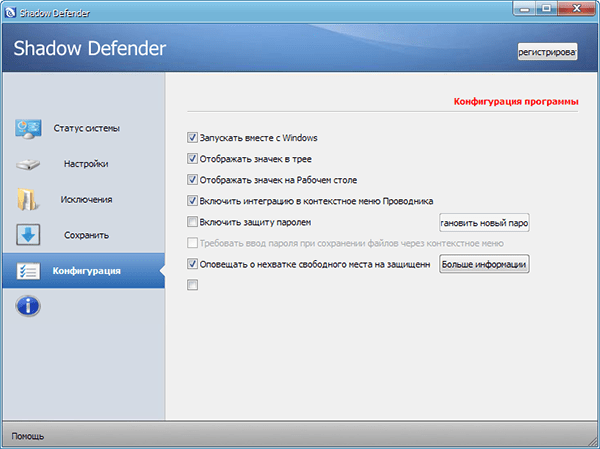Click the Сохранить download arrow icon
Viewport: 600px width, 449px height.
[x=28, y=235]
